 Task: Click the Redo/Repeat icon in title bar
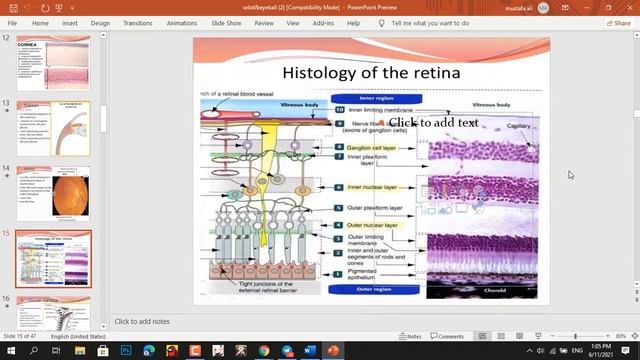click(45, 8)
